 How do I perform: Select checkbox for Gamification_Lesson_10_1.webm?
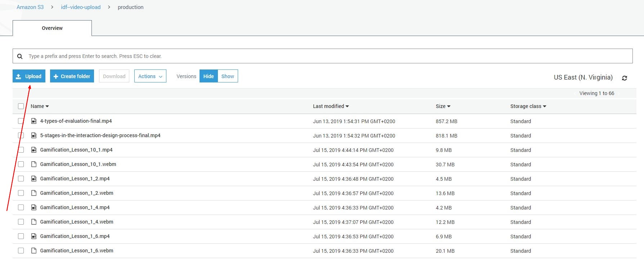tap(21, 164)
